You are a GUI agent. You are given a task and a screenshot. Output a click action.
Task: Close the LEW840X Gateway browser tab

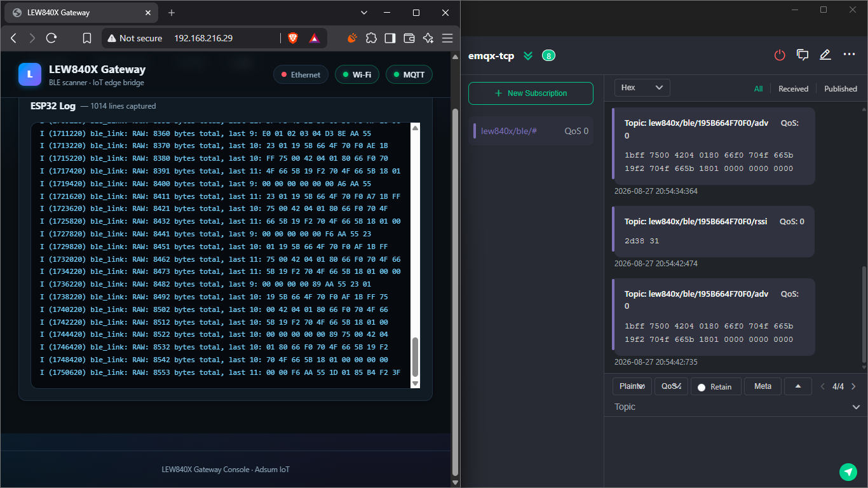[x=147, y=13]
